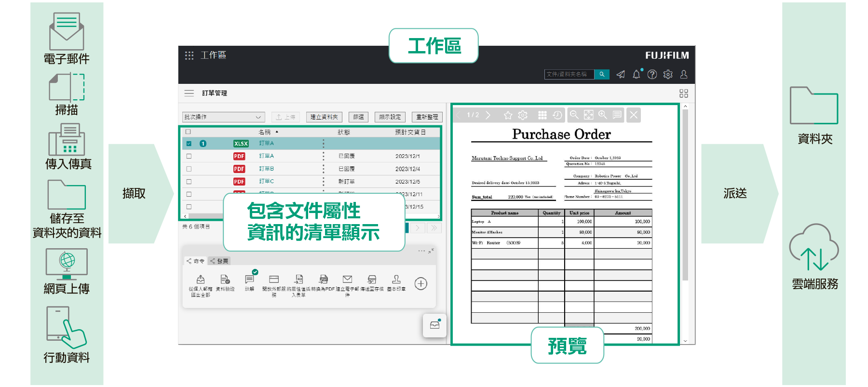Check the PDF 訂單A row checkbox

point(189,156)
